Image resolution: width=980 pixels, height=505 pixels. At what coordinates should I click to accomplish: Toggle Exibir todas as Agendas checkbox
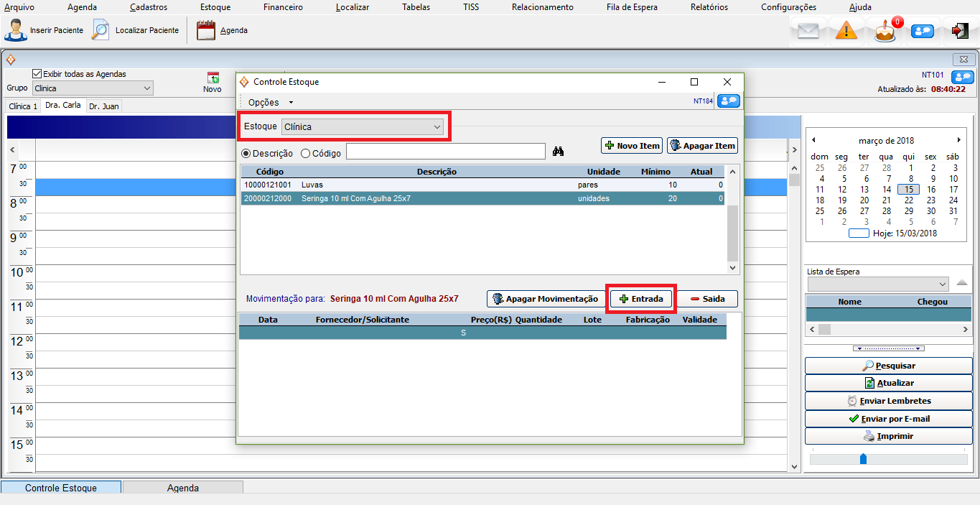(x=37, y=73)
